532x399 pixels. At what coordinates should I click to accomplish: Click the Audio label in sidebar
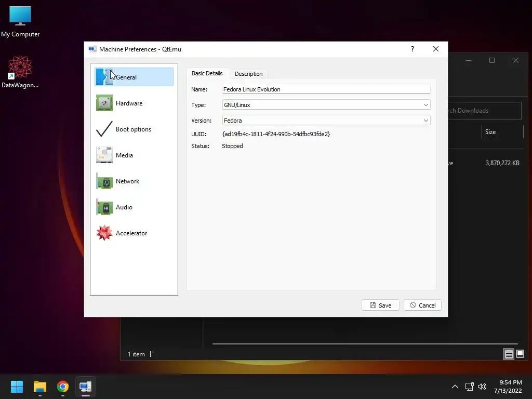(x=124, y=207)
